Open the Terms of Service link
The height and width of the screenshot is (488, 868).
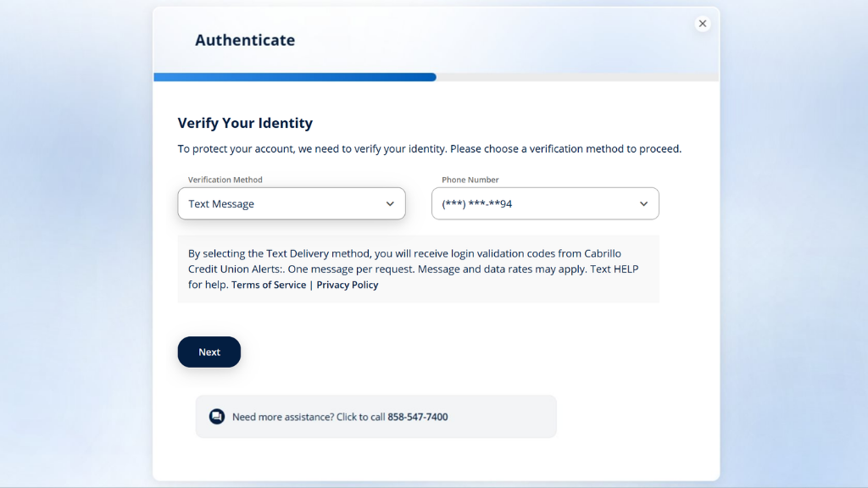[269, 286]
